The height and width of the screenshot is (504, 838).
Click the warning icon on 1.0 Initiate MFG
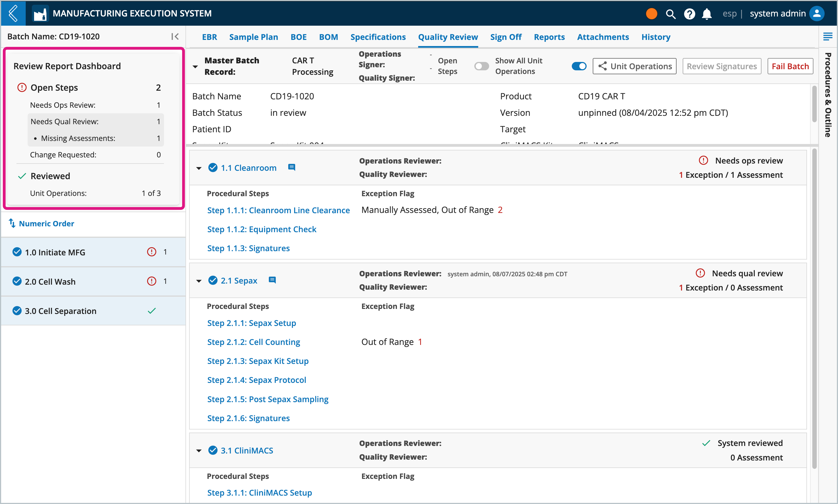pos(152,252)
